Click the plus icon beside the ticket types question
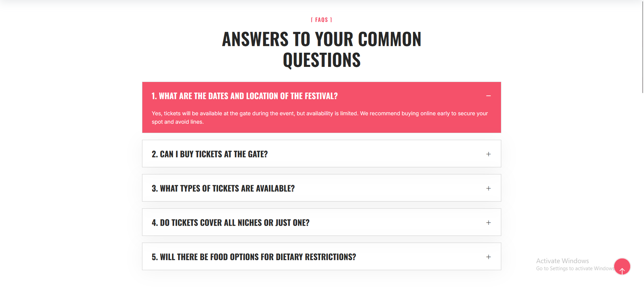The image size is (644, 288). (488, 188)
